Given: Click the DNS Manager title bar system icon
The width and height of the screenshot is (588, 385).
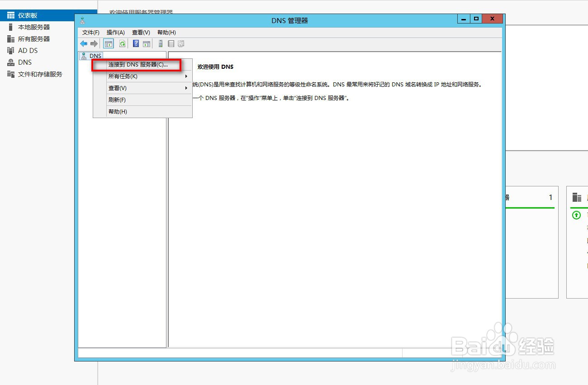Looking at the screenshot, I should click(x=82, y=20).
